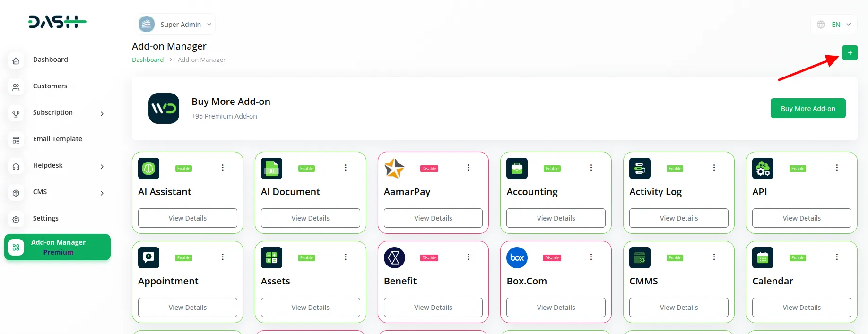This screenshot has height=334, width=868.
Task: Click the CMMS card title
Action: point(643,281)
